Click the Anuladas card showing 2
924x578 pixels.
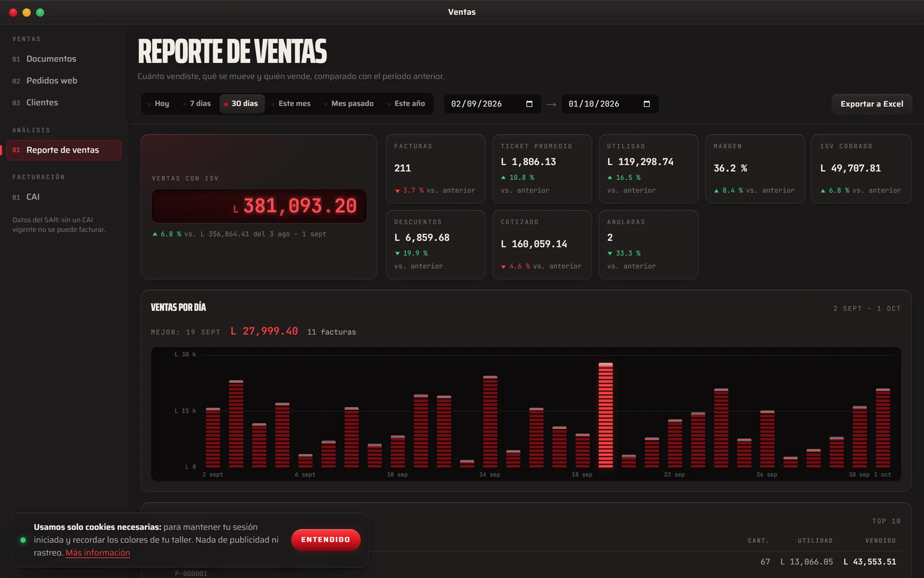(648, 245)
